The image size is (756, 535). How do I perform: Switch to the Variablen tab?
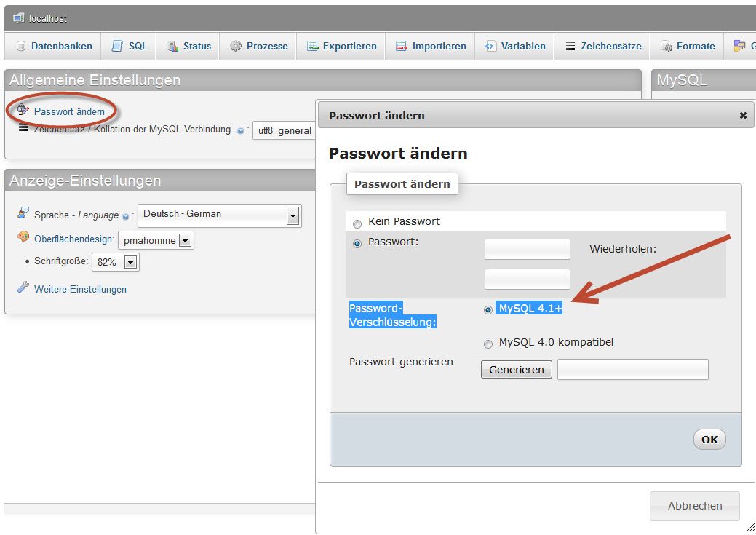(514, 46)
